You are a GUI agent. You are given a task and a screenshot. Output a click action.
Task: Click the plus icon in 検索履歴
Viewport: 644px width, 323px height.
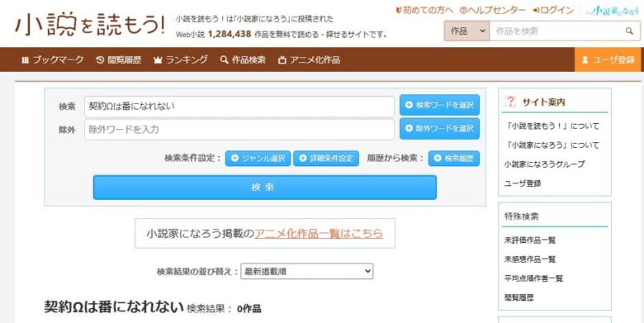pos(438,159)
